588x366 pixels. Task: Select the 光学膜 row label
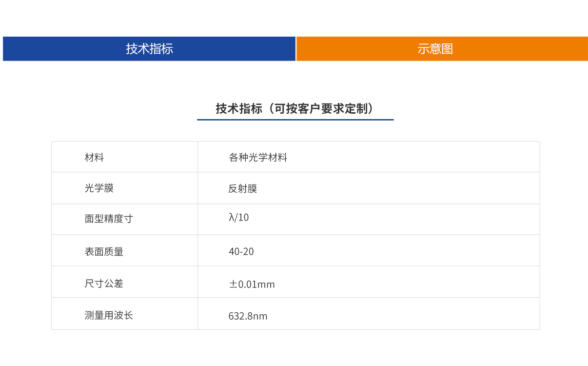94,188
